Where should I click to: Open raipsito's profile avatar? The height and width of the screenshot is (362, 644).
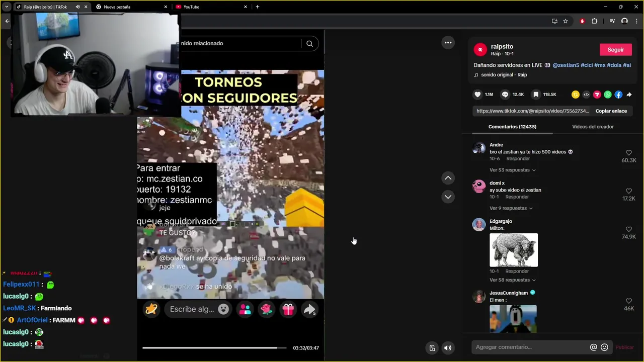(480, 49)
